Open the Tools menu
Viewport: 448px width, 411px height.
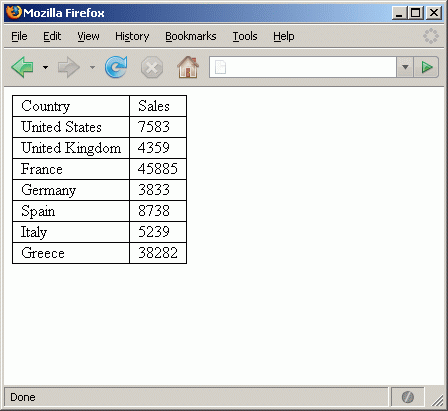[245, 36]
